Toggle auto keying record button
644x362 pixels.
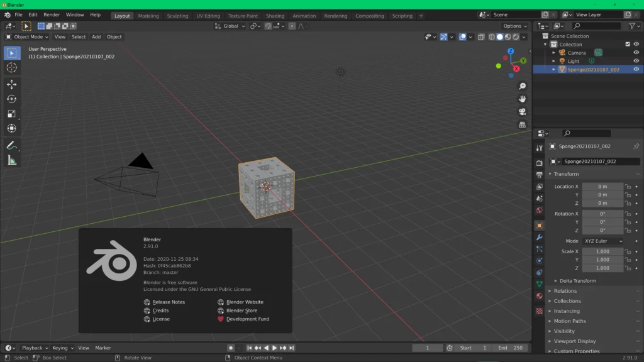pyautogui.click(x=230, y=348)
